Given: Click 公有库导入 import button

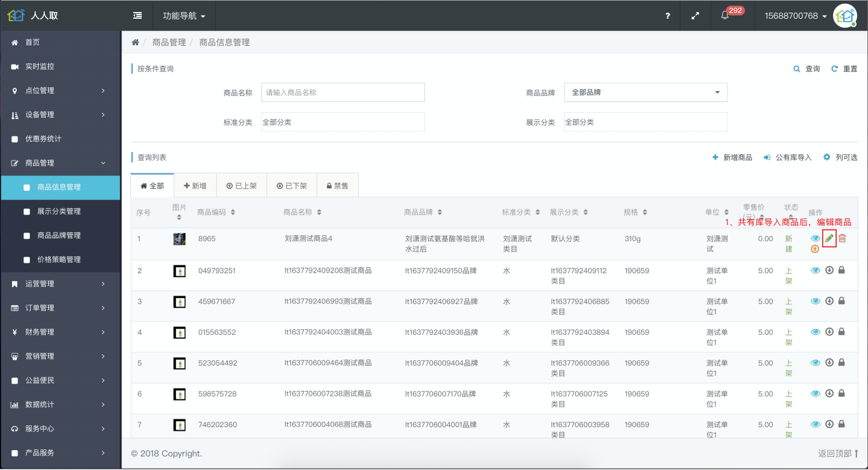Looking at the screenshot, I should pos(788,157).
